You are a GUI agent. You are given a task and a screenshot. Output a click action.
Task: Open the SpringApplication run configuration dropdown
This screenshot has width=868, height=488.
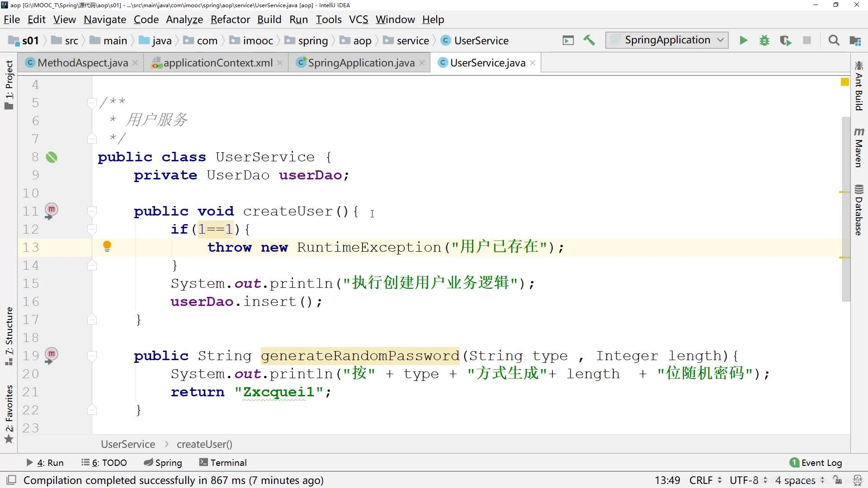click(667, 40)
